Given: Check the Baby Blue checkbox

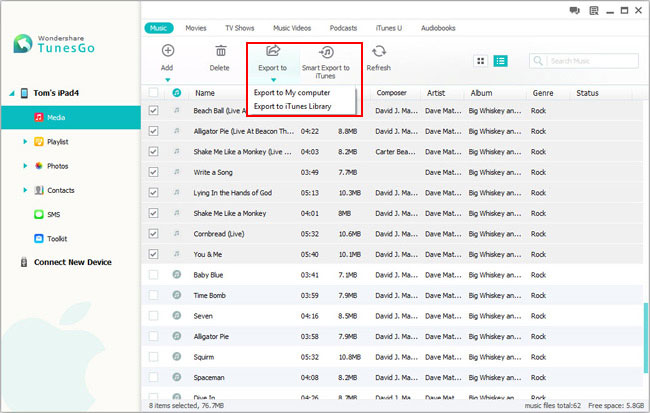Looking at the screenshot, I should (153, 275).
